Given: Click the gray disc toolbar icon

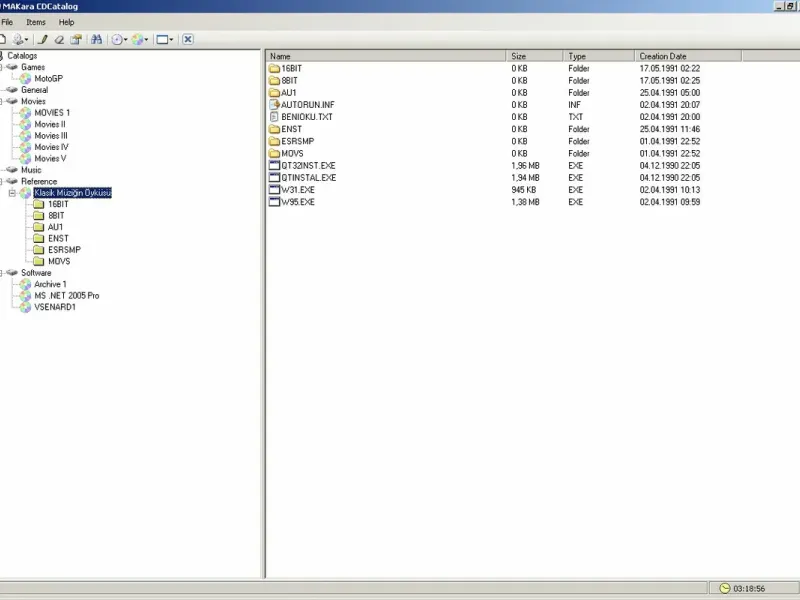Looking at the screenshot, I should point(117,39).
